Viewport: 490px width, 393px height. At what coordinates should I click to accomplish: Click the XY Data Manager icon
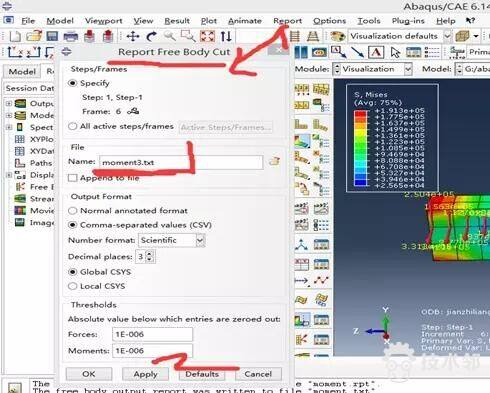coord(321,264)
